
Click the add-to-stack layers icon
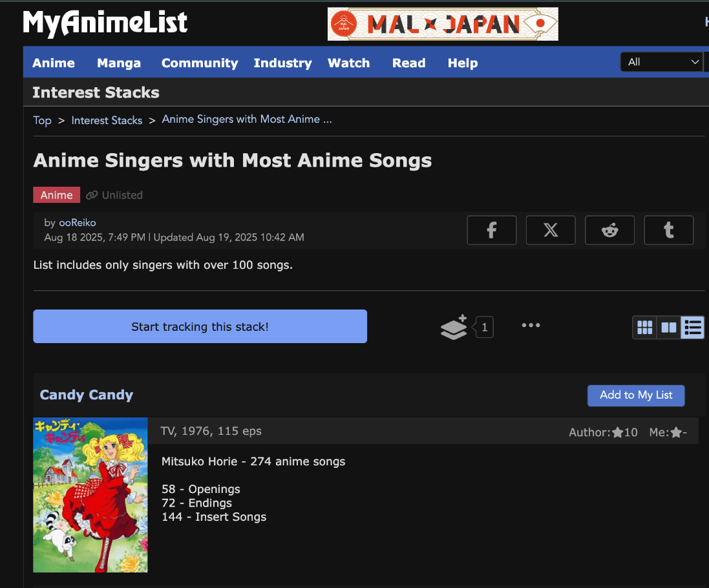click(x=454, y=327)
